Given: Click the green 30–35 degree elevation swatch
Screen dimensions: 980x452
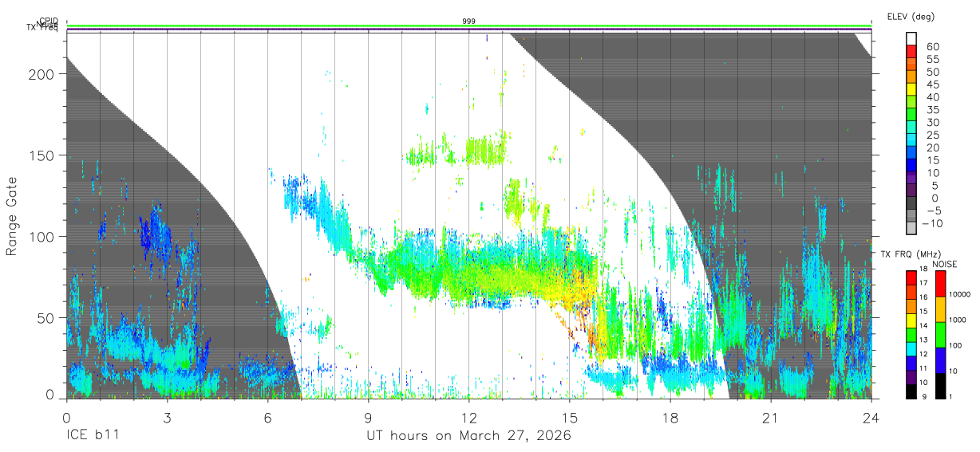Looking at the screenshot, I should (911, 114).
